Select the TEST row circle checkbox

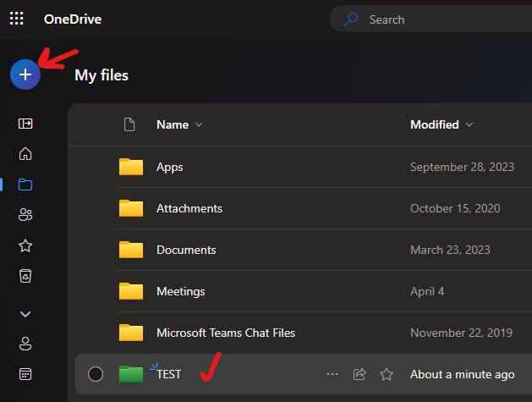tap(96, 374)
